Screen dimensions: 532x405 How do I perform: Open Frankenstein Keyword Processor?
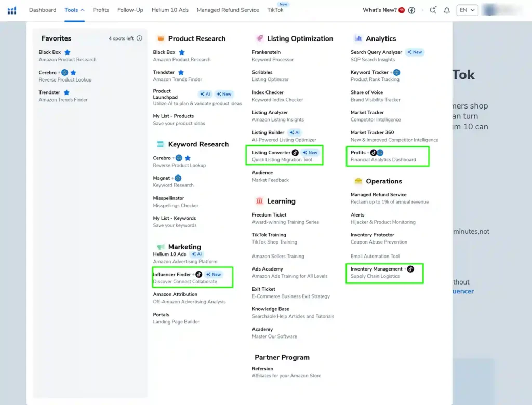pos(272,56)
